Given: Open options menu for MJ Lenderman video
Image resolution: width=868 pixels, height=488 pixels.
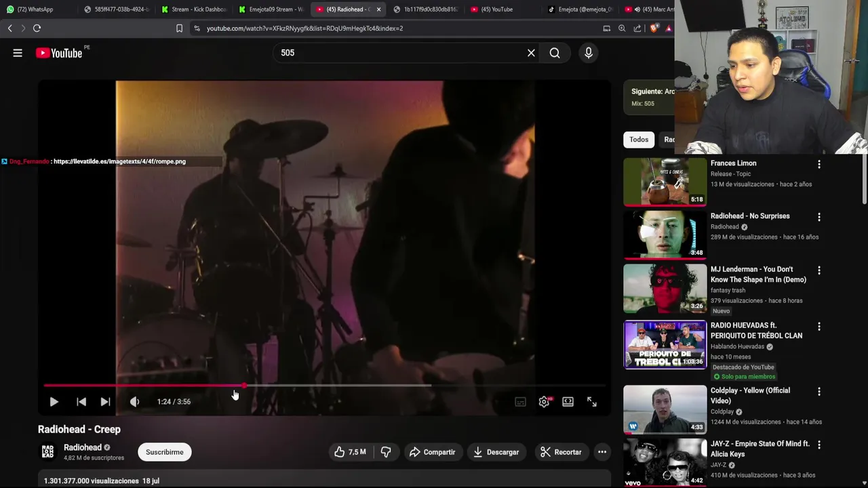Looking at the screenshot, I should (x=819, y=270).
